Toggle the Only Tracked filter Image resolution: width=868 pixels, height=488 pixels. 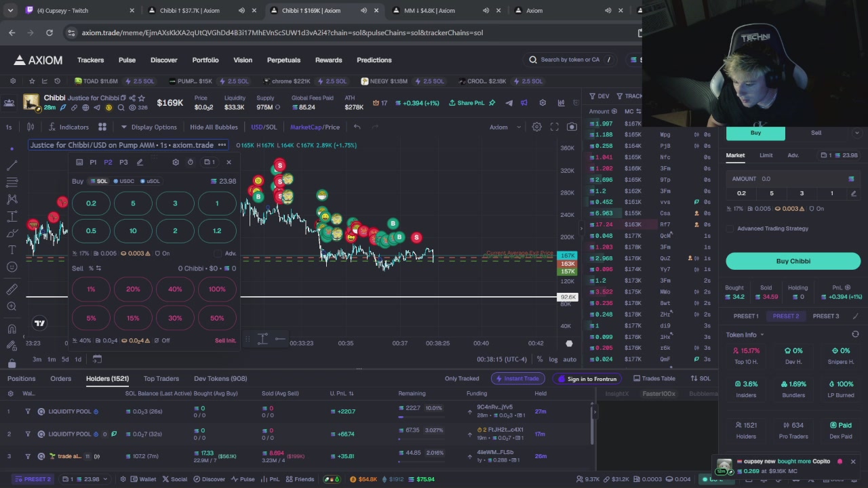coord(462,379)
